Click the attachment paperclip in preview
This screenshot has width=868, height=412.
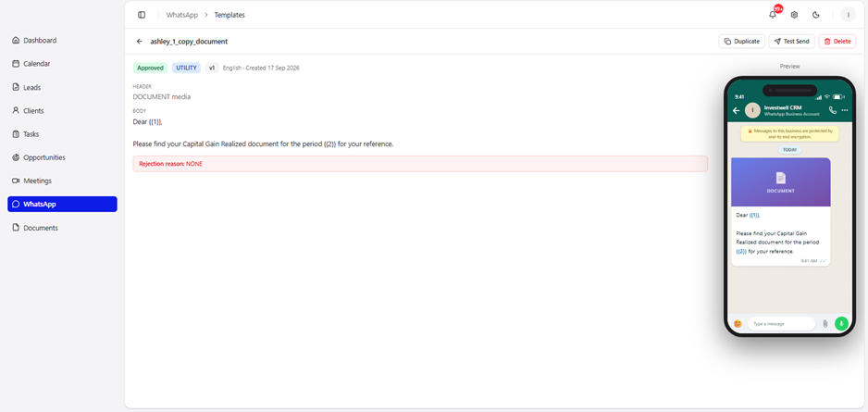tap(825, 323)
